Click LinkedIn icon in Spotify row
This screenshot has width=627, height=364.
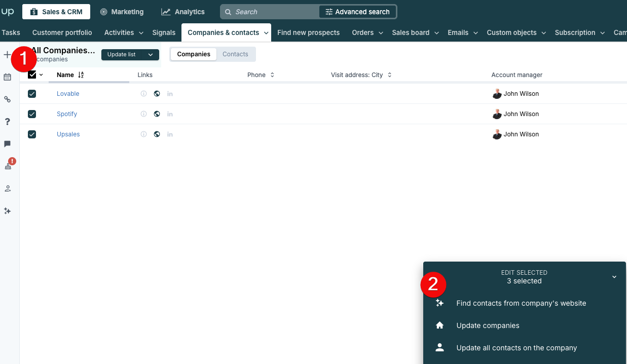[170, 114]
